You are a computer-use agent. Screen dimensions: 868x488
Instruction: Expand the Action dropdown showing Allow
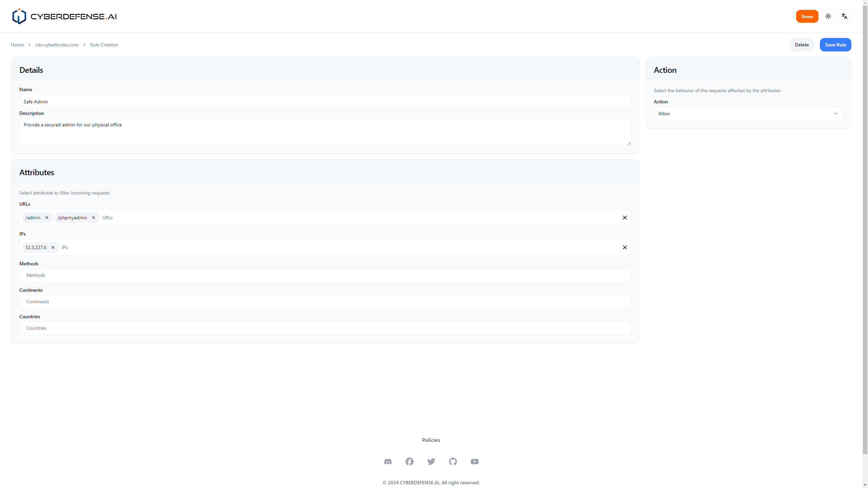pyautogui.click(x=748, y=114)
